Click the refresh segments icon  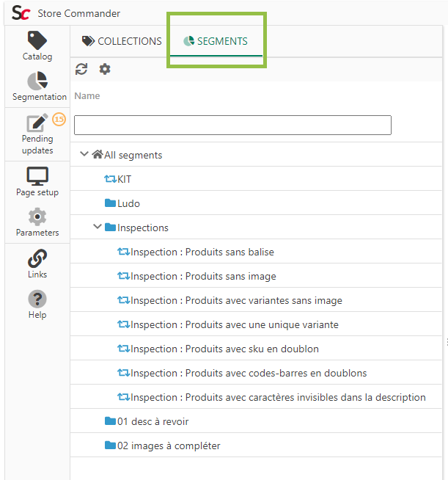[x=81, y=69]
